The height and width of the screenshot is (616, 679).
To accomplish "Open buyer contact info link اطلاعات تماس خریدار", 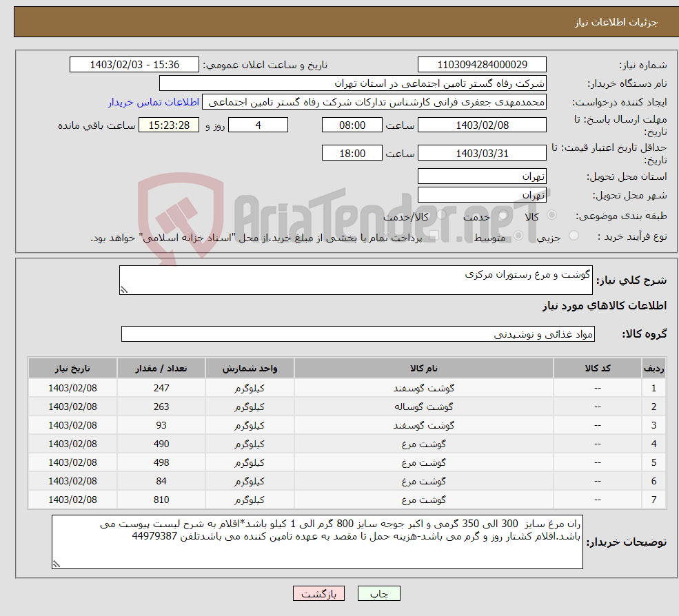I will click(x=153, y=102).
